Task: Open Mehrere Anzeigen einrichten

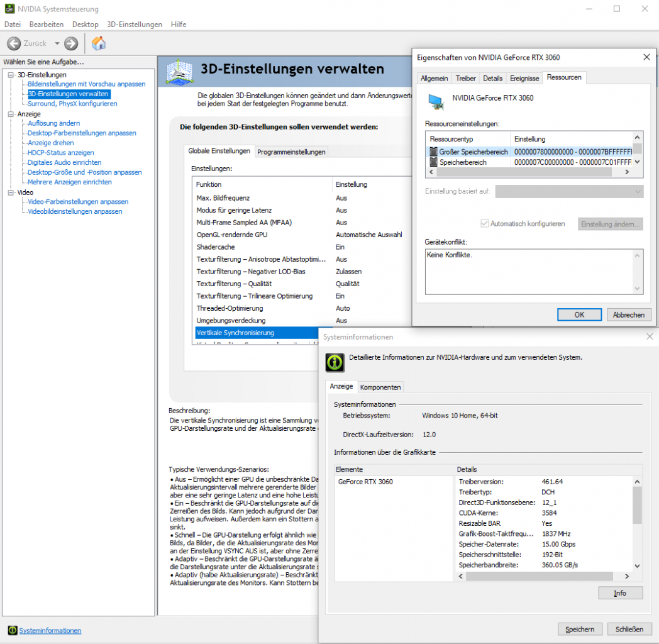Action: (70, 182)
